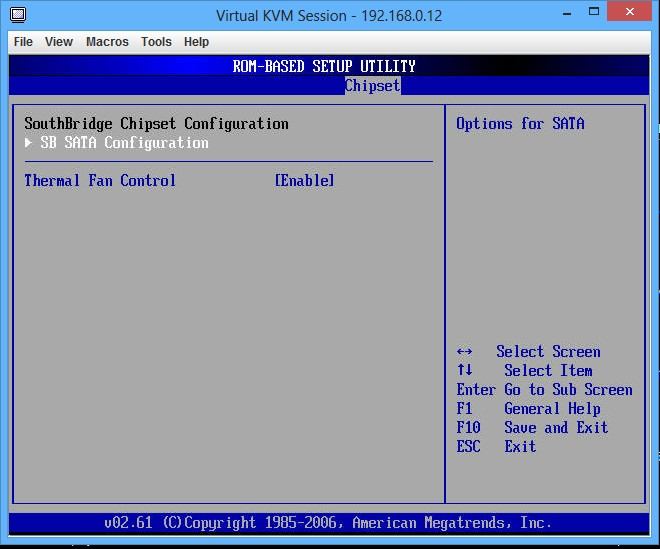The height and width of the screenshot is (549, 660).
Task: Click SouthBridge Chipset Configuration heading
Action: point(156,124)
